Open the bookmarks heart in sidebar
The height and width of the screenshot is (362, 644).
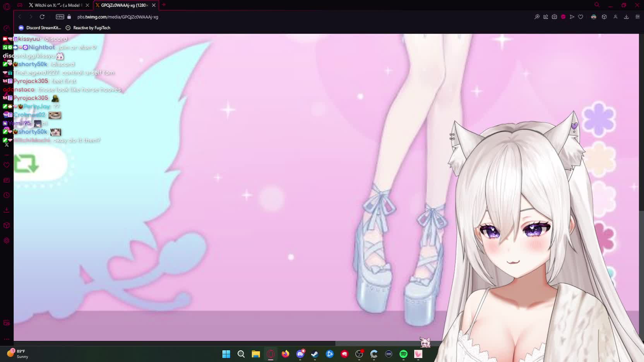(x=7, y=165)
